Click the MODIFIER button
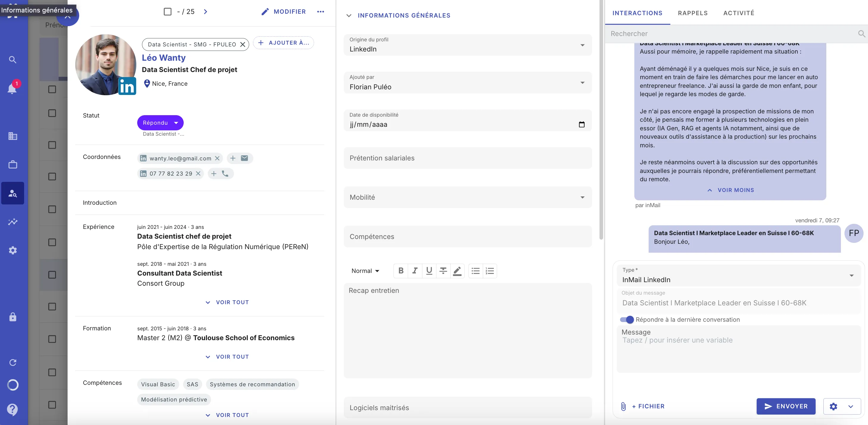 [283, 12]
